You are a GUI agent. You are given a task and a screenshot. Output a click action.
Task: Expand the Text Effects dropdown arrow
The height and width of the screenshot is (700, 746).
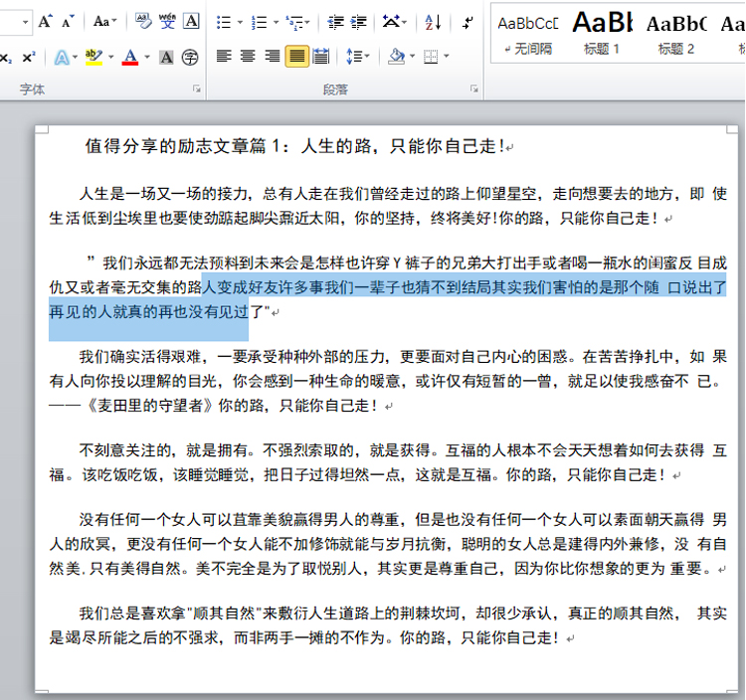(x=76, y=57)
